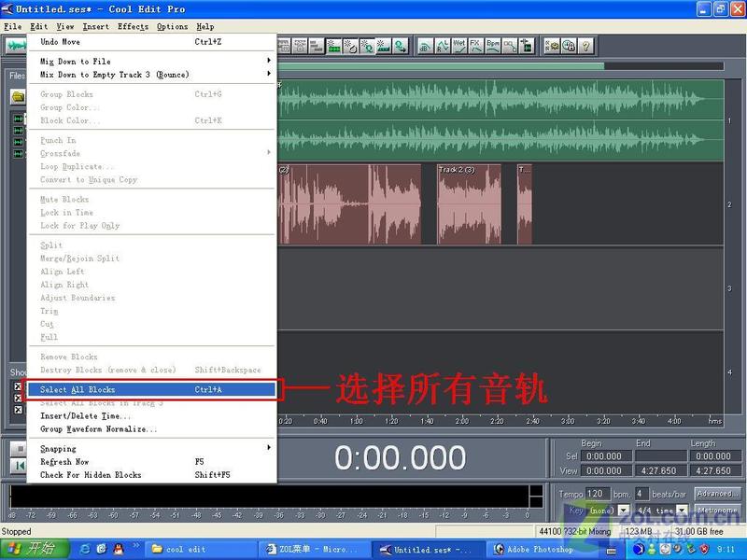Click the block edit waveform toolbar icon
Image resolution: width=747 pixels, height=560 pixels.
point(527,46)
